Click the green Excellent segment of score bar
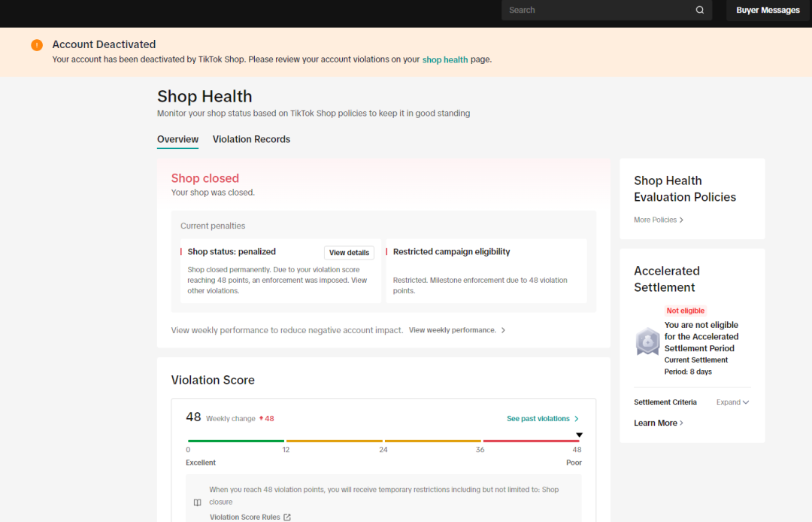812x522 pixels. (236, 441)
